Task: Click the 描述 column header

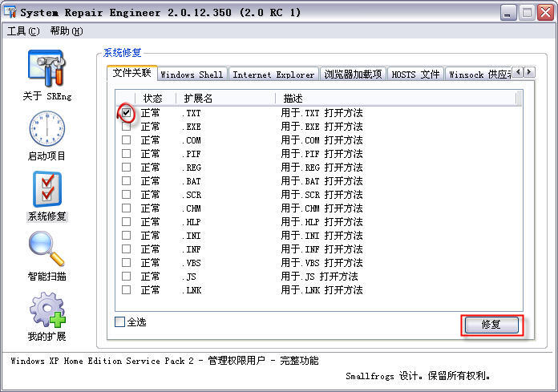Action: (x=396, y=98)
